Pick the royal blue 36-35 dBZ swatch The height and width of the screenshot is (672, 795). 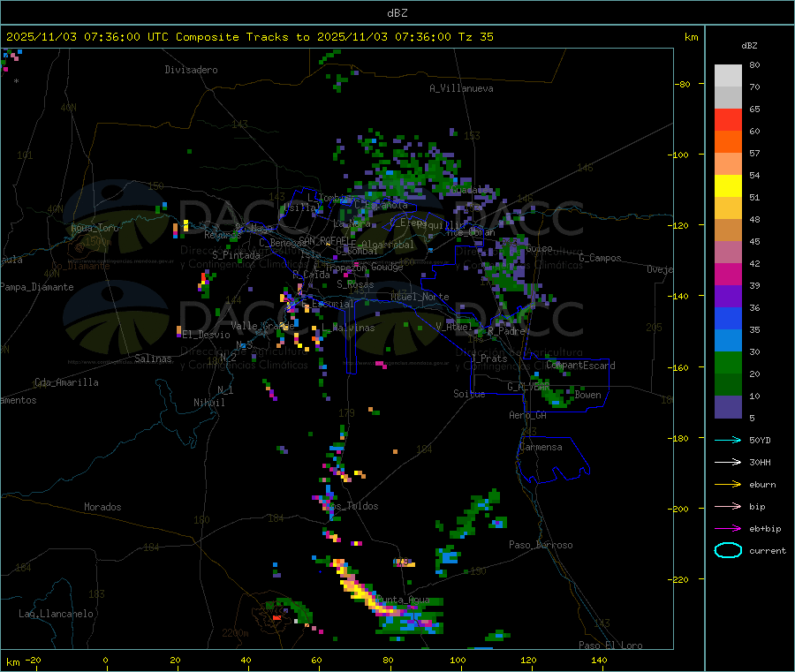point(728,318)
